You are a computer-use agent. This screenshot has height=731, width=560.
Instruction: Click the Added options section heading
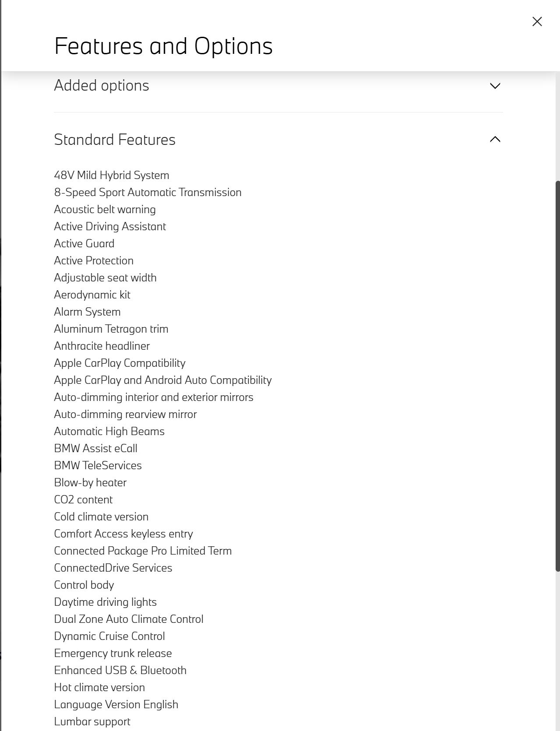(x=102, y=85)
